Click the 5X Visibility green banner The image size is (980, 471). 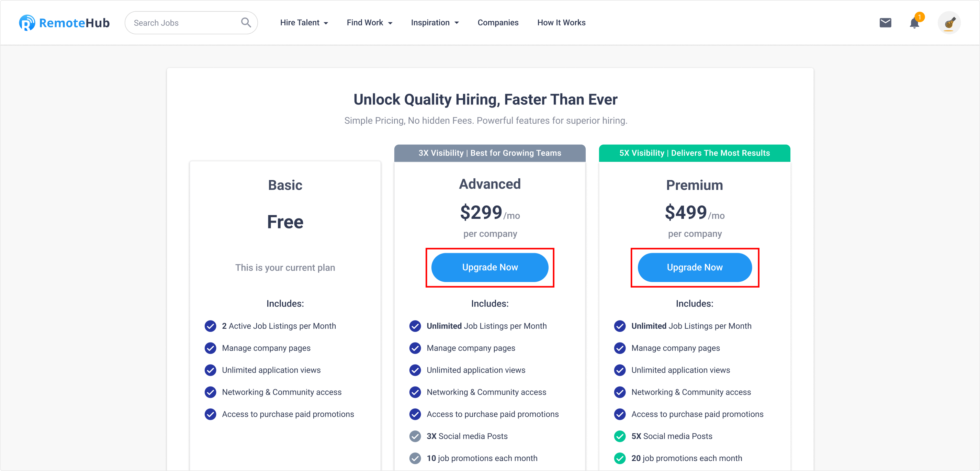(695, 153)
